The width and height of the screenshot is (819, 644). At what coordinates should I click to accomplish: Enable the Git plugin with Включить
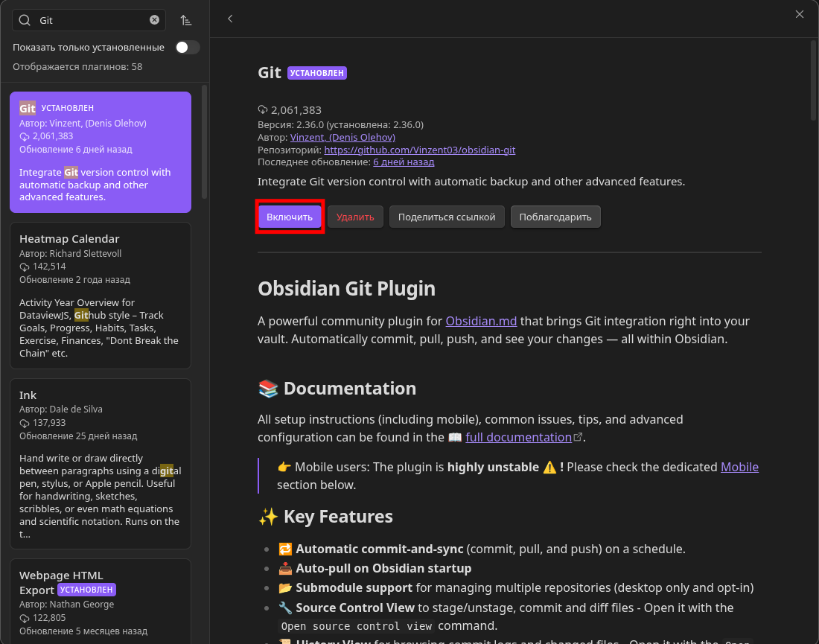pyautogui.click(x=290, y=217)
